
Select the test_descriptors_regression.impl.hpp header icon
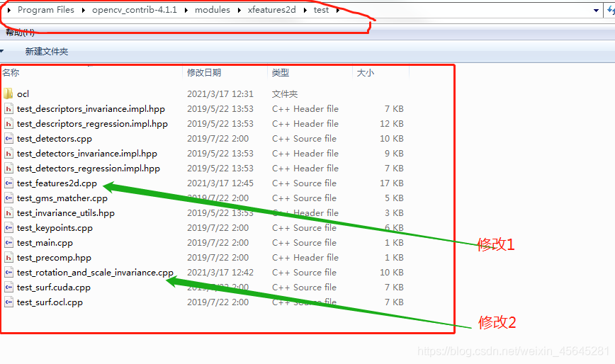pyautogui.click(x=9, y=123)
